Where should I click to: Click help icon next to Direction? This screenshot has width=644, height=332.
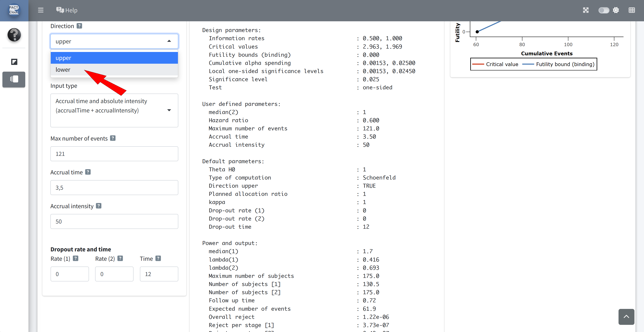click(x=79, y=26)
